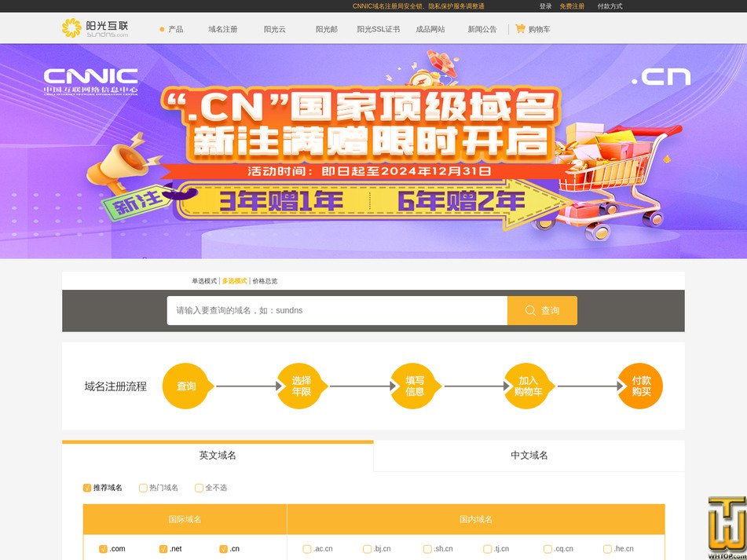
Task: Focus the domain name search field
Action: tap(337, 310)
